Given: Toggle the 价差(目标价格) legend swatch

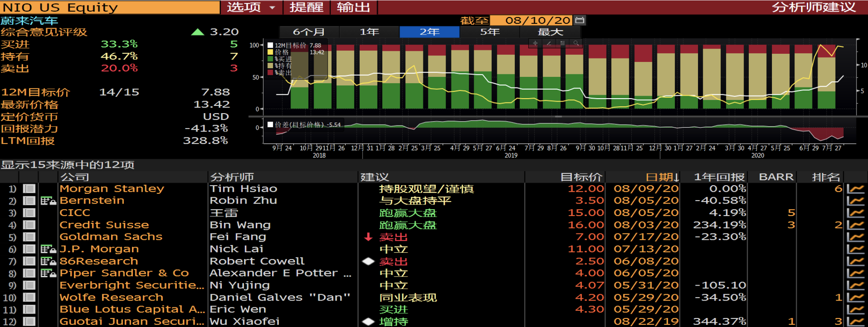Looking at the screenshot, I should coord(270,125).
